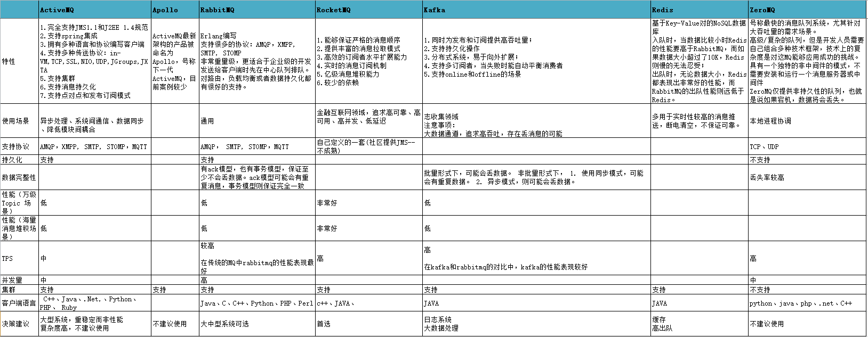
Task: Select RocketMQ 海量消息堆积 performance cell 非常好
Action: [369, 228]
